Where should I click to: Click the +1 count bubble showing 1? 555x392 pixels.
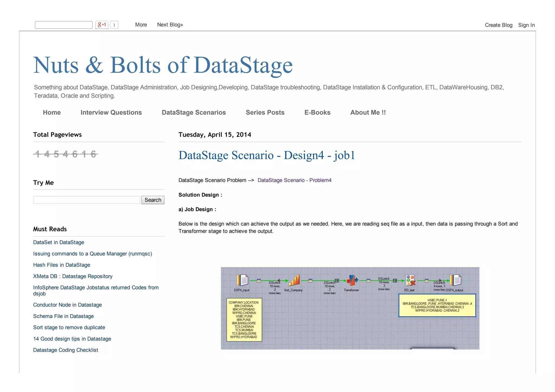coord(114,25)
